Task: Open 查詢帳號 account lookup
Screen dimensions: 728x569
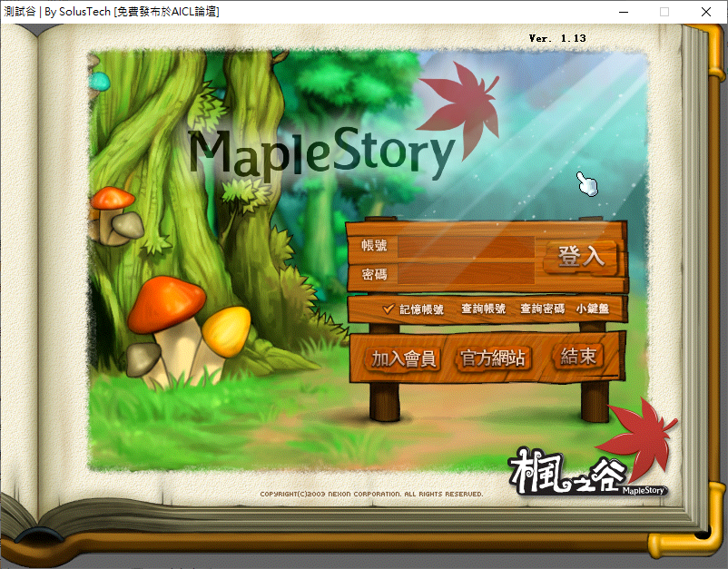Action: 483,309
